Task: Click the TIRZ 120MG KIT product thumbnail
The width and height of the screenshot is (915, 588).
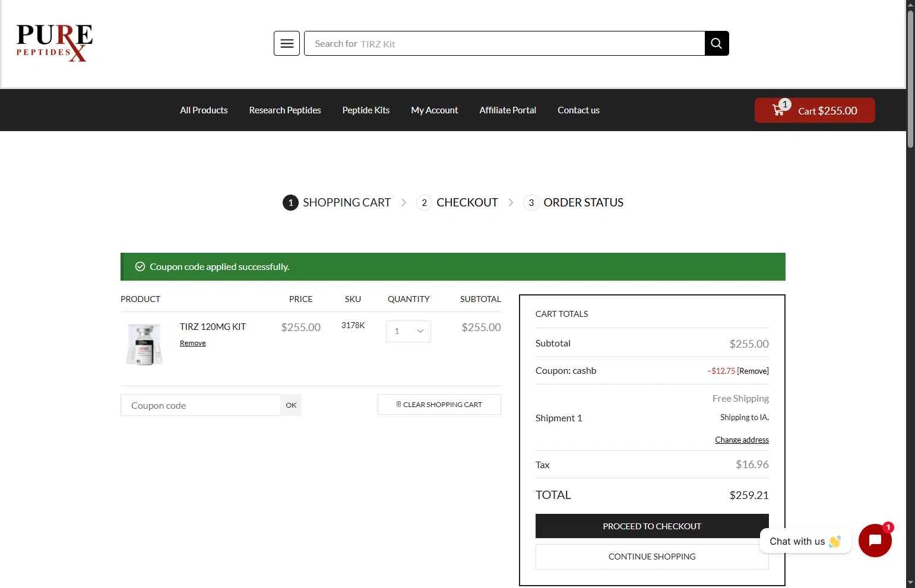Action: 144,344
